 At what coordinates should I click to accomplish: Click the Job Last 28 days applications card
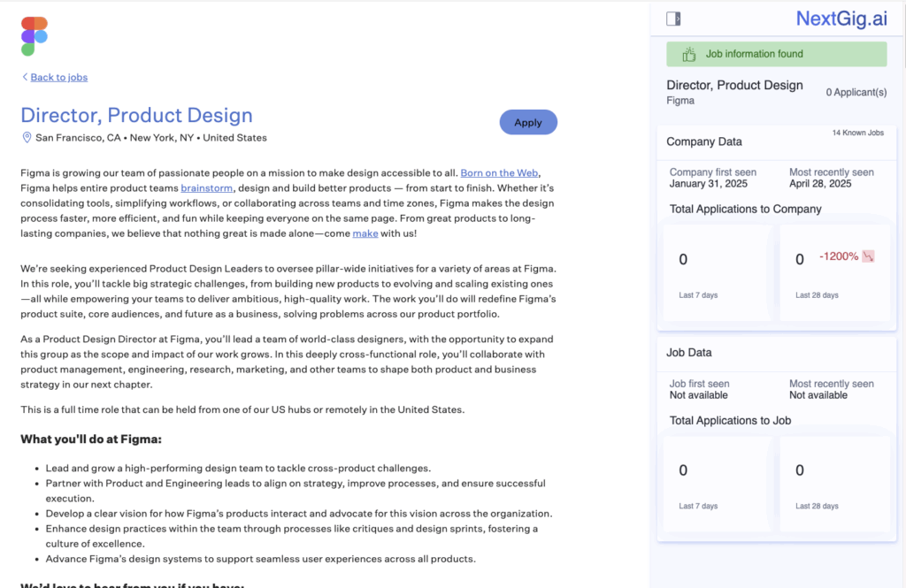pos(835,484)
